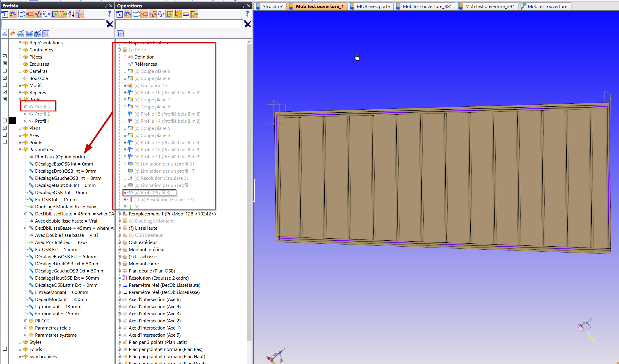This screenshot has width=619, height=364.
Task: Click the sliders settings icon in Opérations panel
Action: click(120, 34)
